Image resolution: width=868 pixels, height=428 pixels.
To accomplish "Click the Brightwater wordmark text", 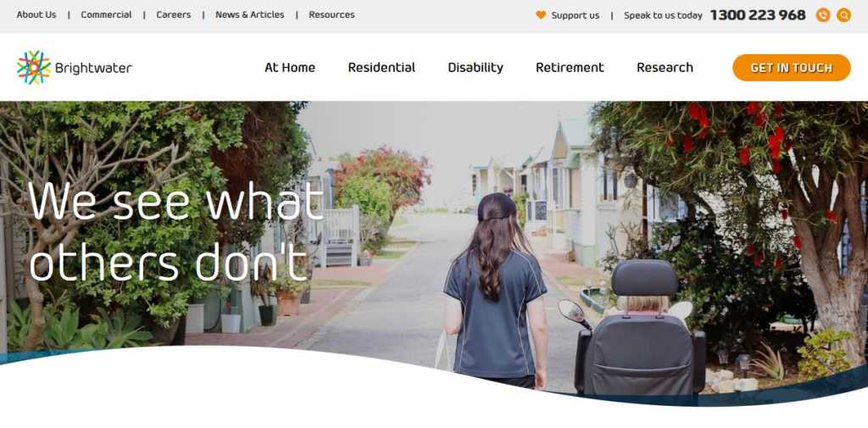I will (x=93, y=68).
